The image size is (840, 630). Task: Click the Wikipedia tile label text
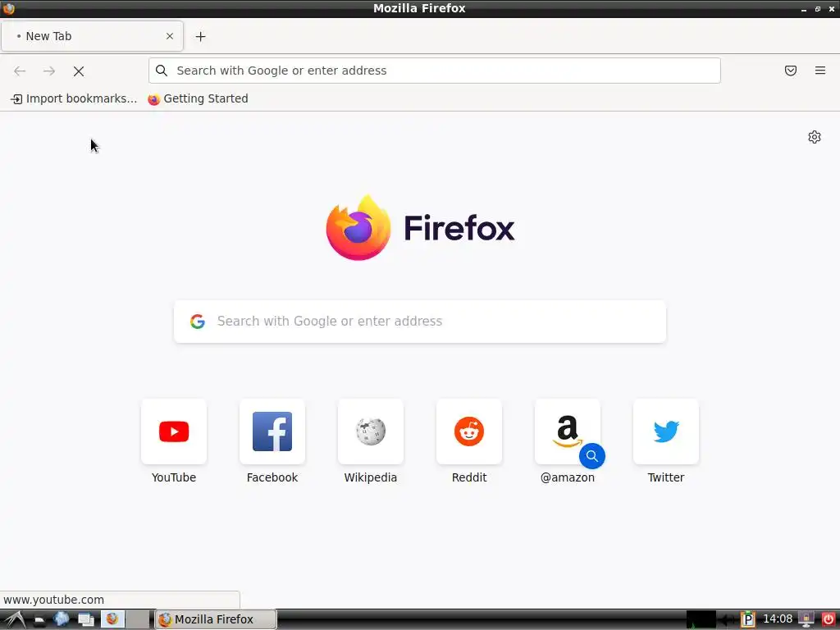[371, 477]
